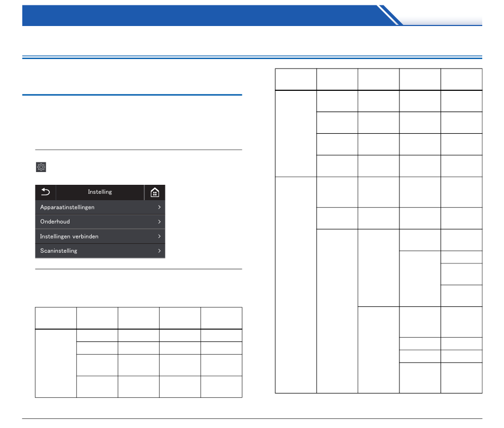The image size is (504, 428).
Task: Click the Instelling title text
Action: (x=100, y=192)
